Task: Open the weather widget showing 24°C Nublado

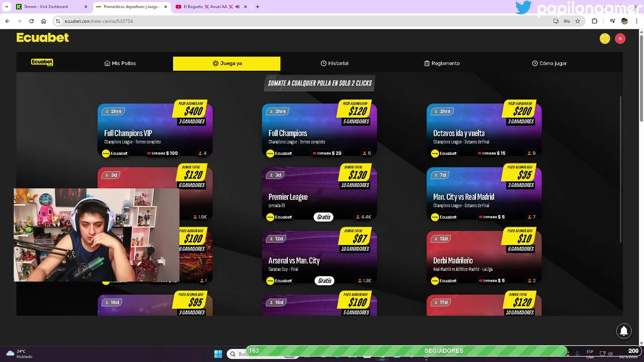Action: point(19,354)
